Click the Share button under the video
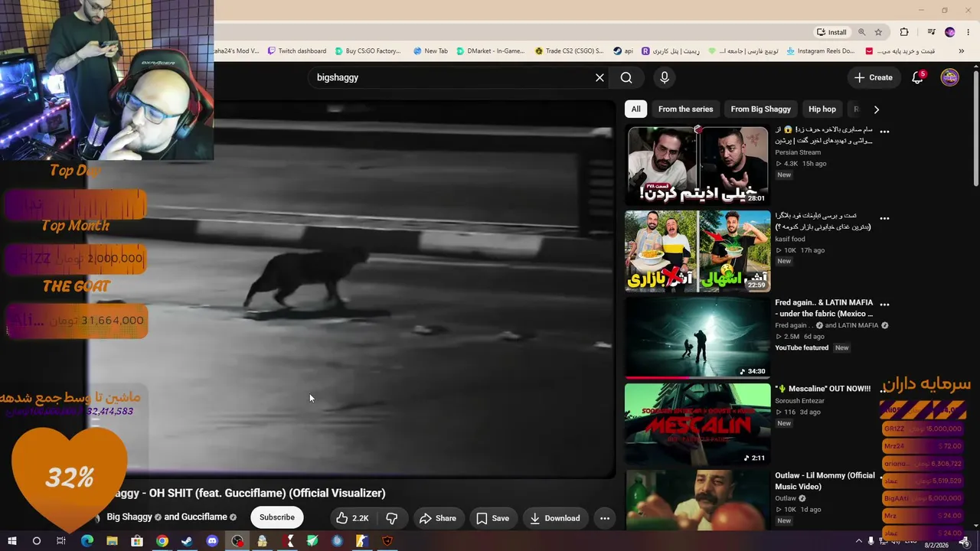The height and width of the screenshot is (551, 980). [438, 518]
